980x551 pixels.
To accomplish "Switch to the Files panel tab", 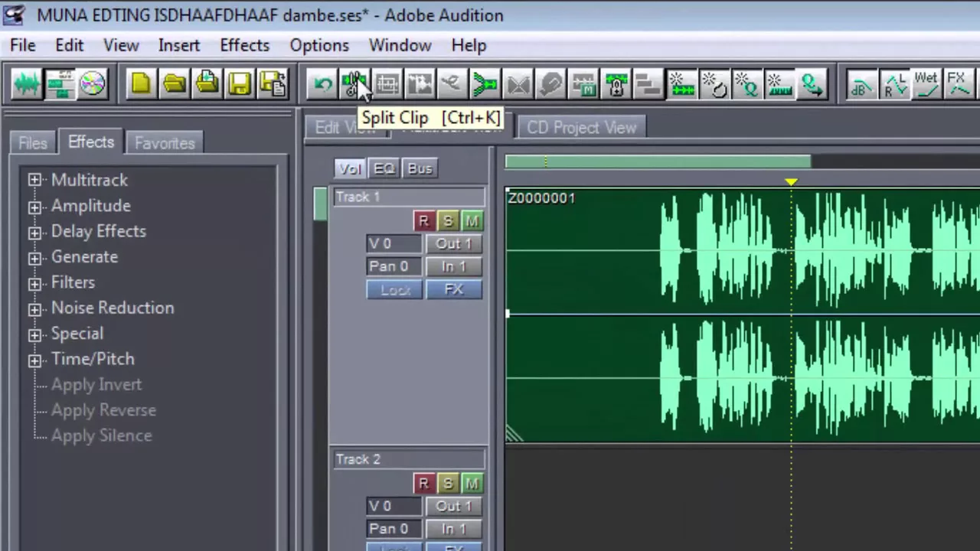I will [33, 143].
